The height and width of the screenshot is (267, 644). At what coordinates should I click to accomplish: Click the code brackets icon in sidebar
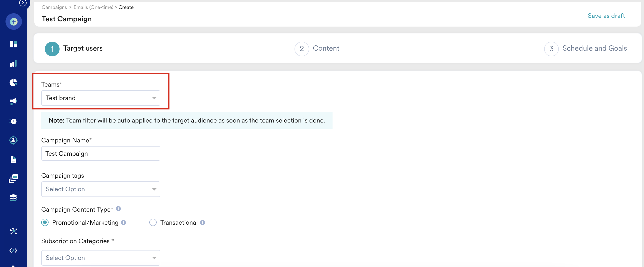[x=14, y=250]
